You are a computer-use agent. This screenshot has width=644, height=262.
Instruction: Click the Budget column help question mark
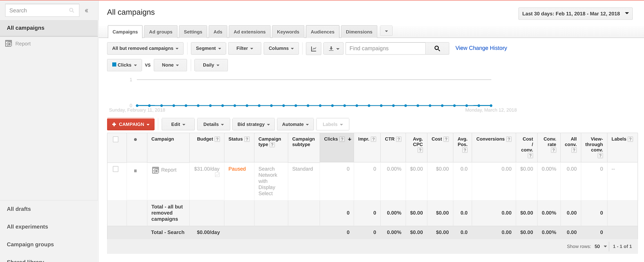coord(217,139)
